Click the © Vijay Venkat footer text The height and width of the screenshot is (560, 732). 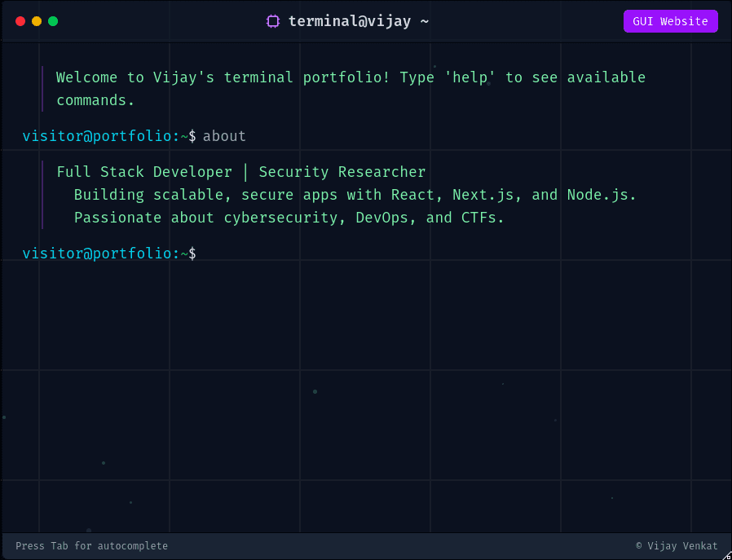[676, 546]
